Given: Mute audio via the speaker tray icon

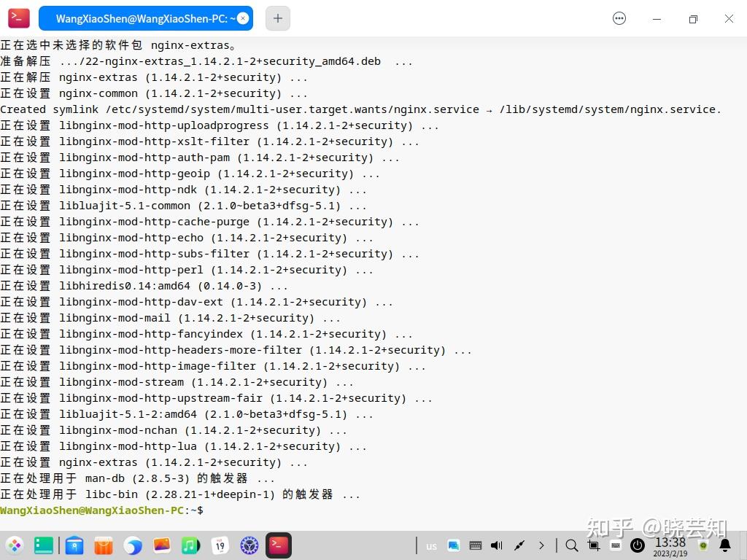Looking at the screenshot, I should tap(496, 545).
